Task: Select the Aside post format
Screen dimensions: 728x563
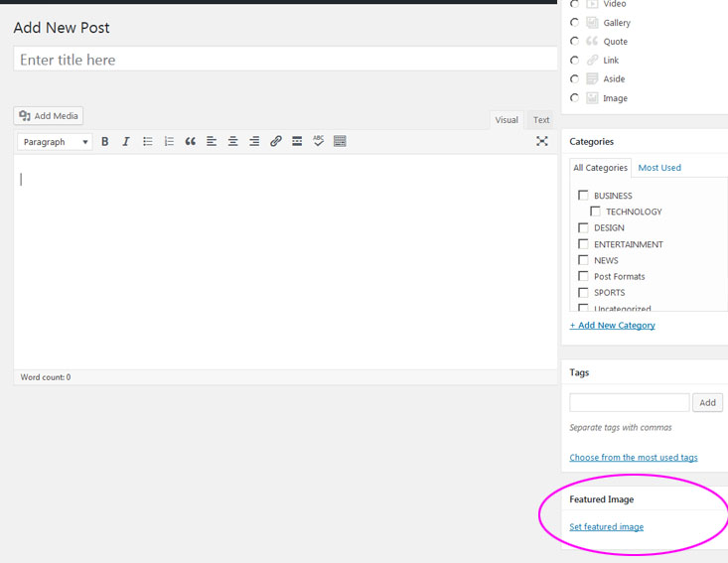Action: (574, 78)
